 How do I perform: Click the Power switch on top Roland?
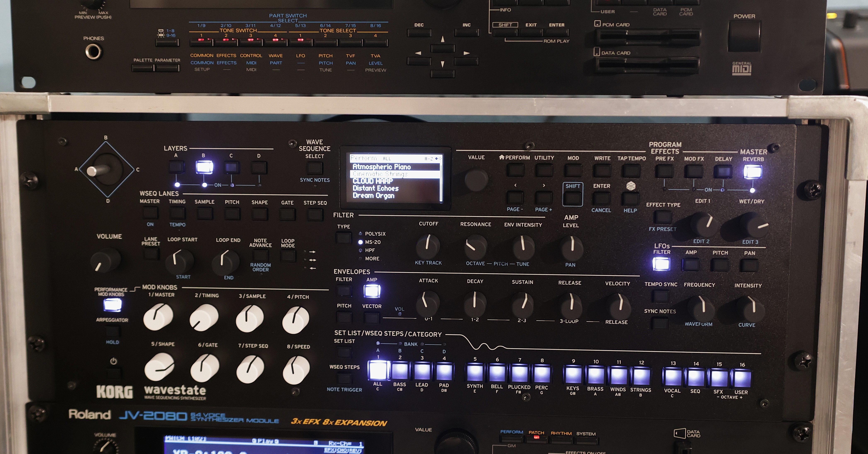click(x=744, y=36)
